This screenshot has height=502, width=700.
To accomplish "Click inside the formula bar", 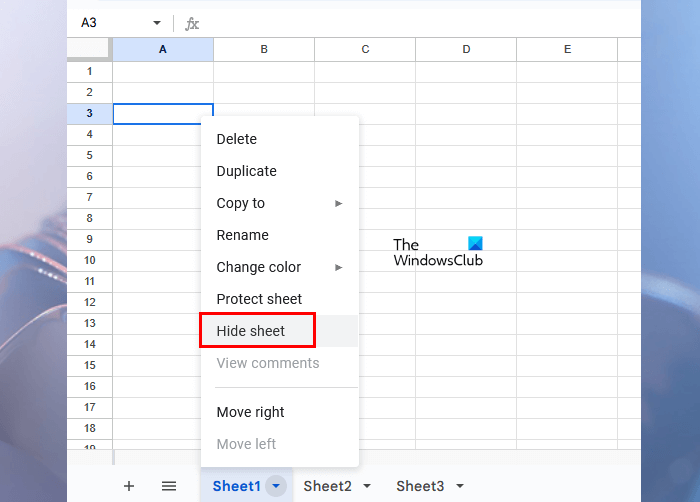I will [x=420, y=23].
